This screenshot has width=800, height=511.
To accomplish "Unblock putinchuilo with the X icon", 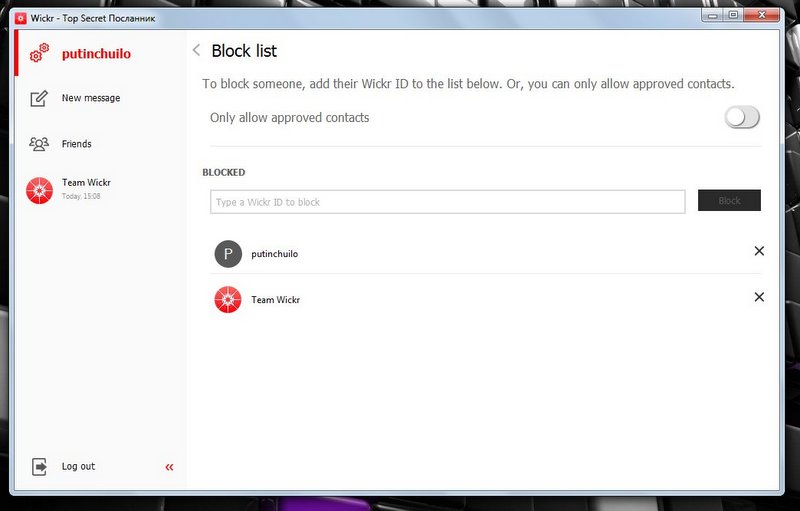I will pos(759,251).
